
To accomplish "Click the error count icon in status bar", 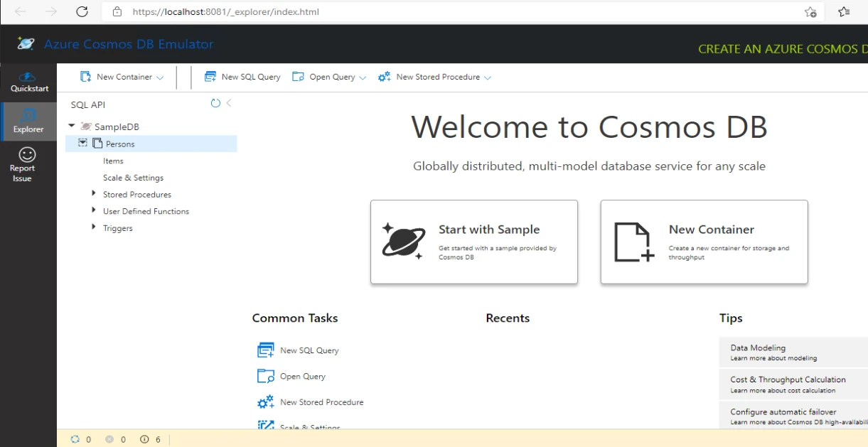I will 109,439.
